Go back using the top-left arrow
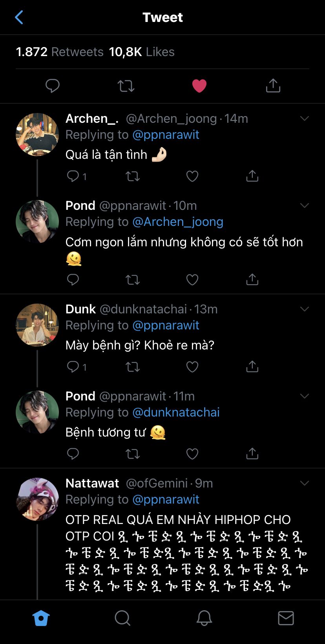This screenshot has height=644, width=325. pos(19,17)
